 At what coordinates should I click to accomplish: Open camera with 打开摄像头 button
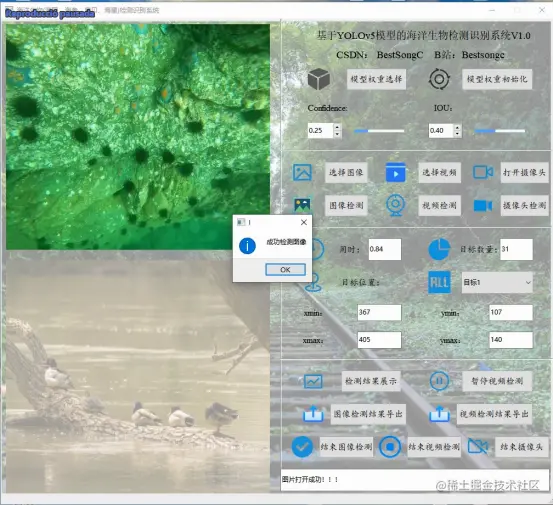tap(524, 172)
